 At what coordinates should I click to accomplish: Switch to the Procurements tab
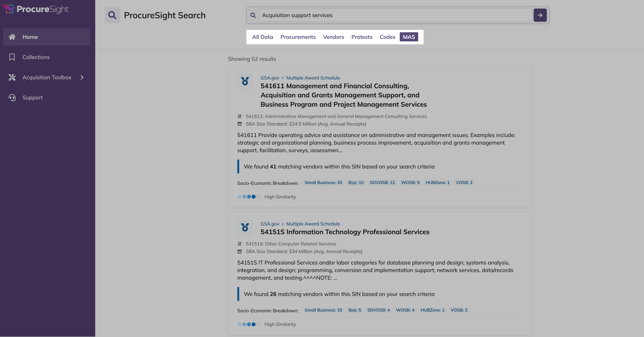point(298,37)
